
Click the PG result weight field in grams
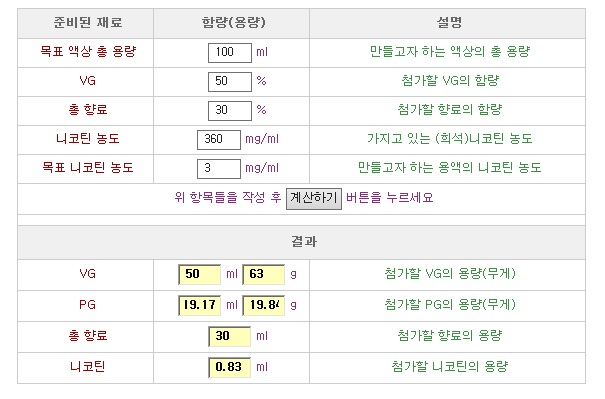264,305
